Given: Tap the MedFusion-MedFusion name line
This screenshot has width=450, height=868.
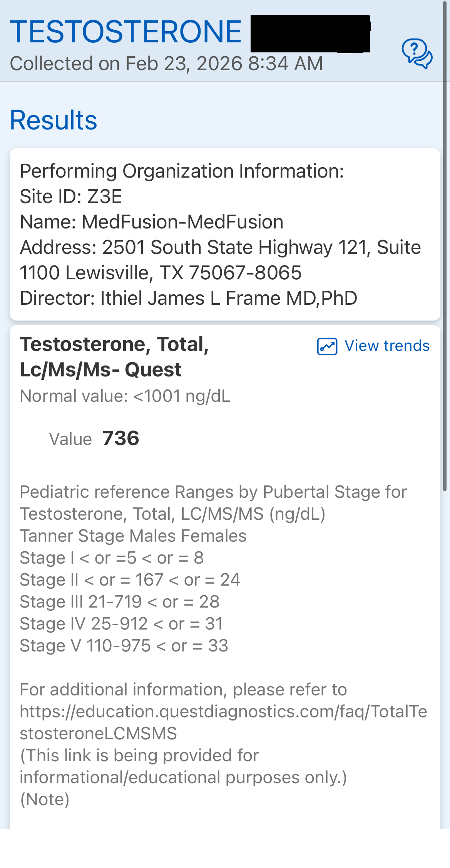Looking at the screenshot, I should click(152, 222).
